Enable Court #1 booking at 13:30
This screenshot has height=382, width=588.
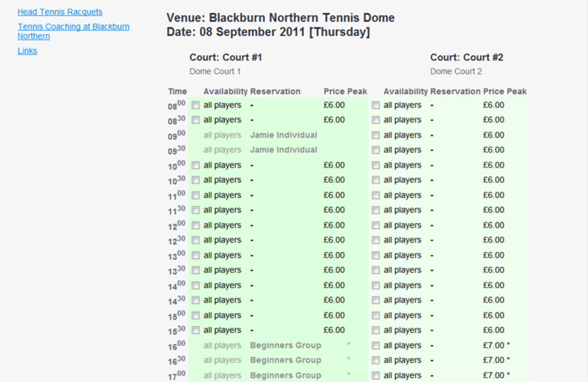pos(196,270)
